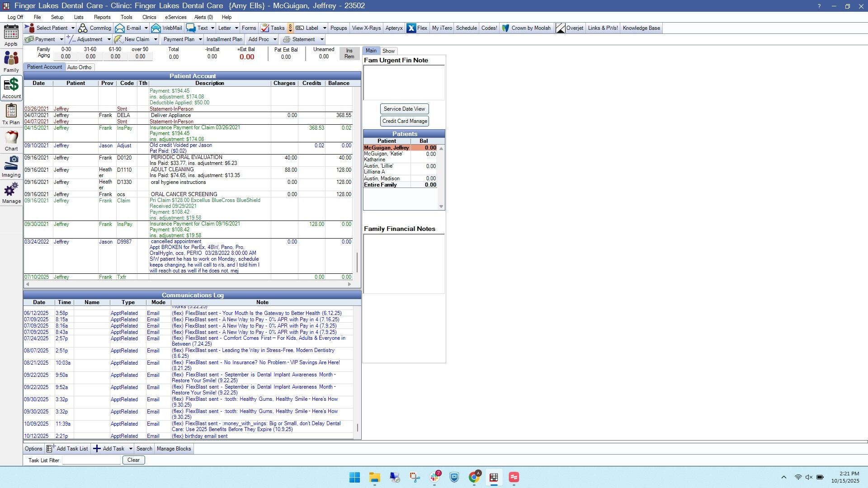This screenshot has height=488, width=868.
Task: Expand the Payment dropdown arrow
Action: [x=61, y=39]
